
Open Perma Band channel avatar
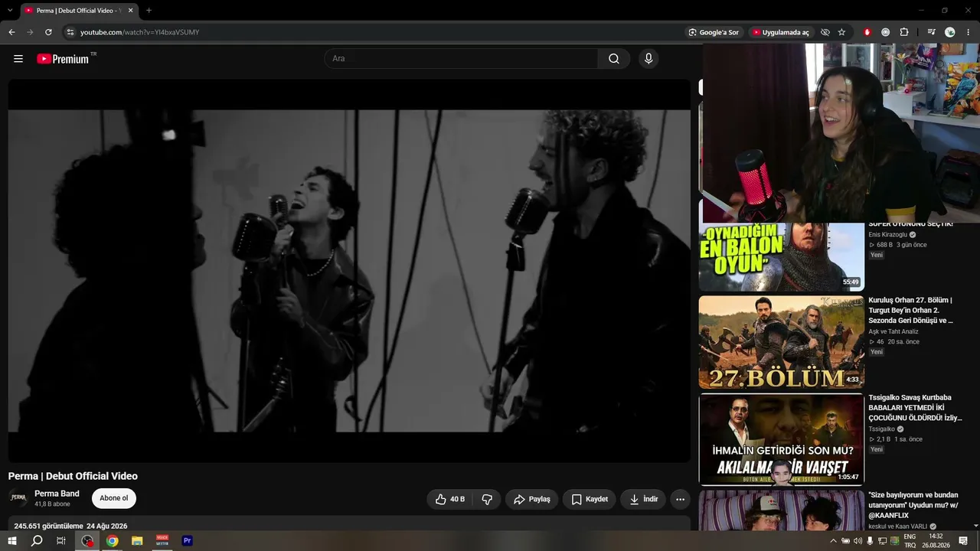(18, 498)
